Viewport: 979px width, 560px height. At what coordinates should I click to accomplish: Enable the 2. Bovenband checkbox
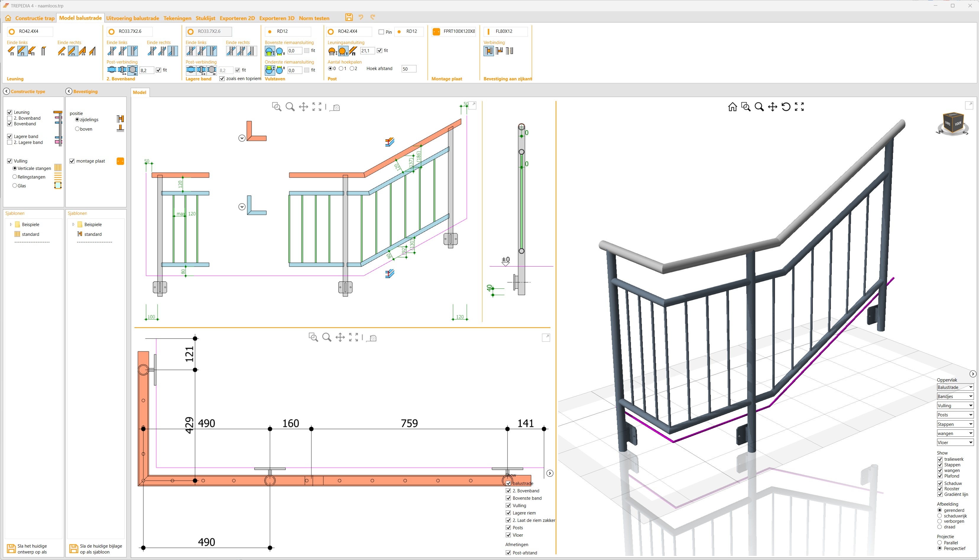[x=10, y=118]
